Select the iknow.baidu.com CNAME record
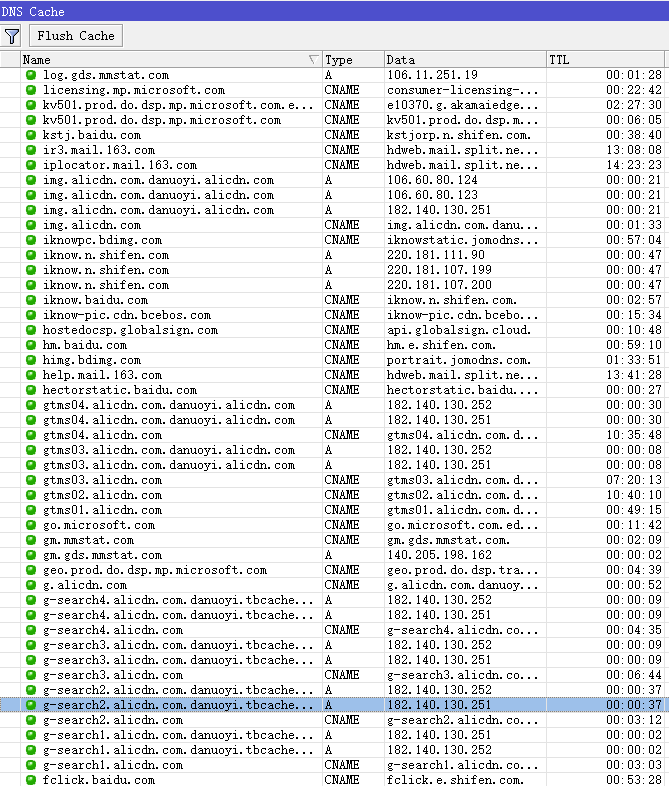The height and width of the screenshot is (786, 669). click(95, 300)
